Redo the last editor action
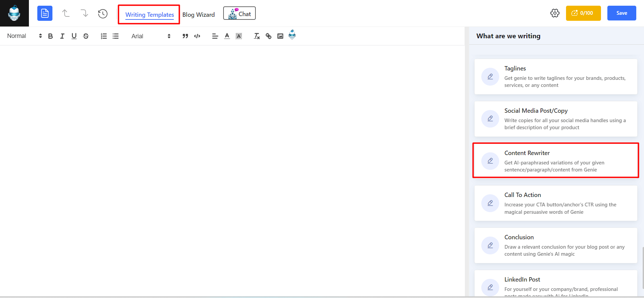This screenshot has width=644, height=298. [x=84, y=13]
